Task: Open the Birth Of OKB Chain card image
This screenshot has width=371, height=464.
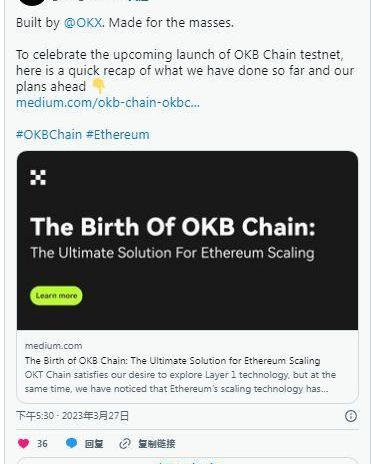Action: (x=187, y=240)
